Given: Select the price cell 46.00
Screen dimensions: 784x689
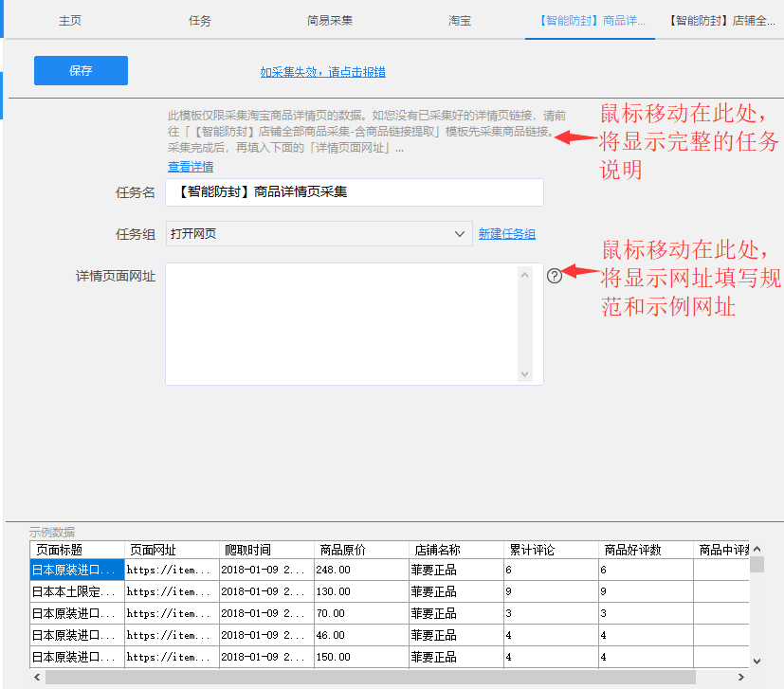Looking at the screenshot, I should (361, 635).
